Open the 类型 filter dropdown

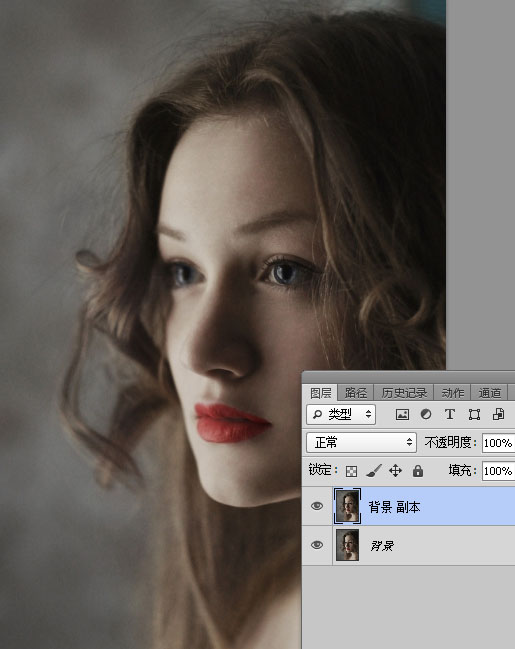tap(341, 414)
